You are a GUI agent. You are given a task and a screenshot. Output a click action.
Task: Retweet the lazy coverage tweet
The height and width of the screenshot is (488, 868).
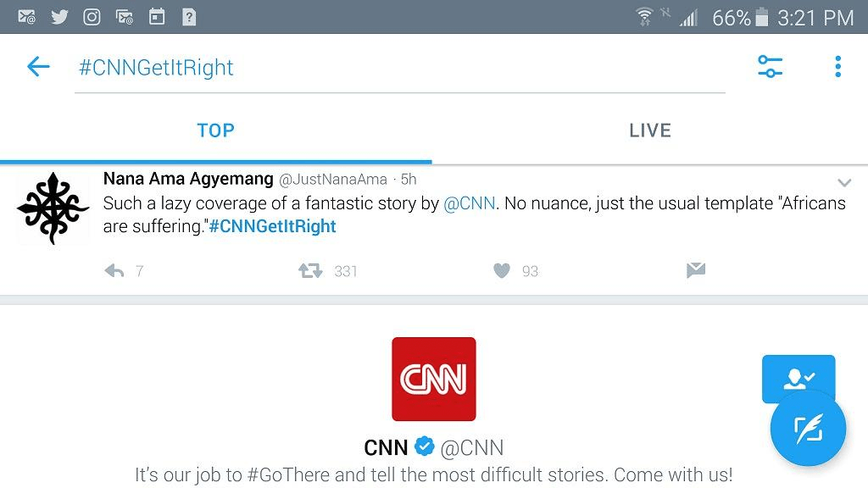pos(310,271)
